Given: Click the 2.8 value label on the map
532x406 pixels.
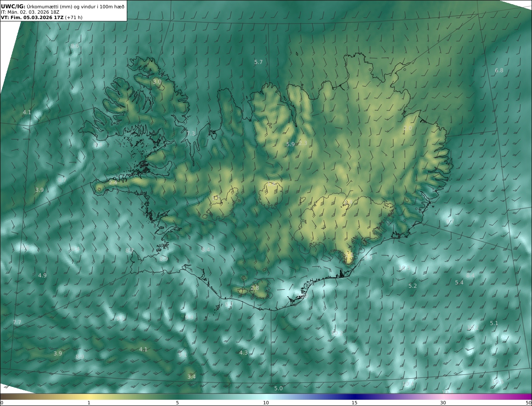Looking at the screenshot, I should coord(255,288).
